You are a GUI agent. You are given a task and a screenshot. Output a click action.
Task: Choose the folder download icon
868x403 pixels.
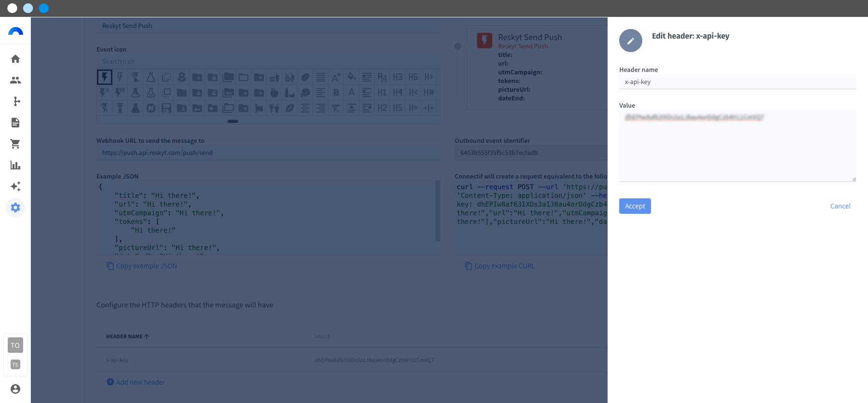point(197,77)
